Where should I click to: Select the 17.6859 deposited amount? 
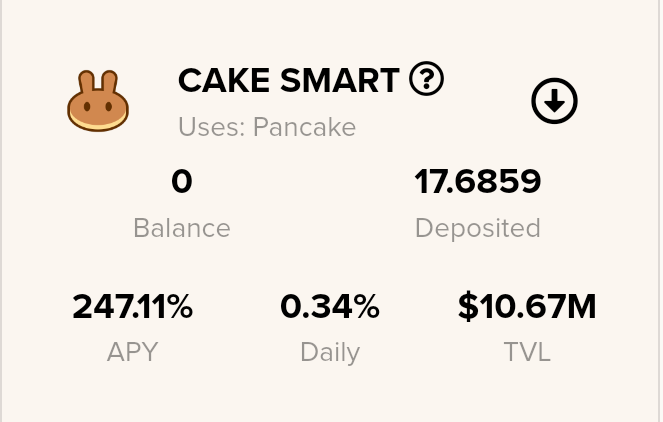coord(478,181)
